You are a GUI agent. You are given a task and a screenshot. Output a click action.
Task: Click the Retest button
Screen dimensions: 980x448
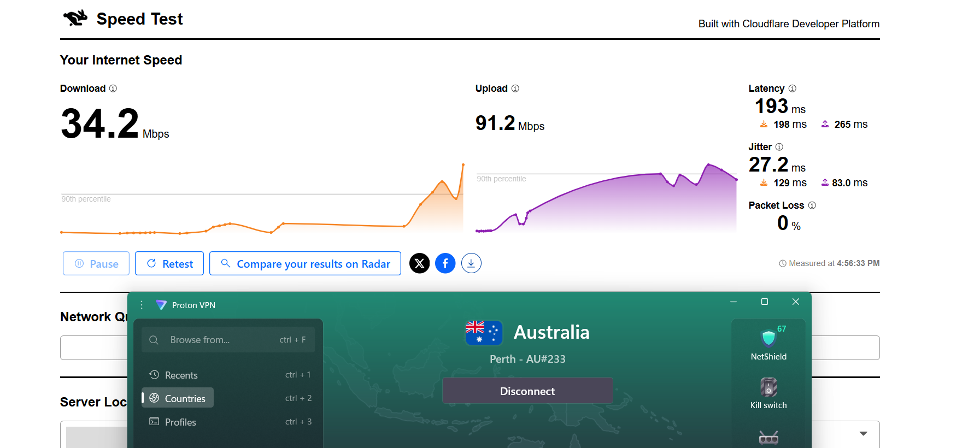[169, 263]
